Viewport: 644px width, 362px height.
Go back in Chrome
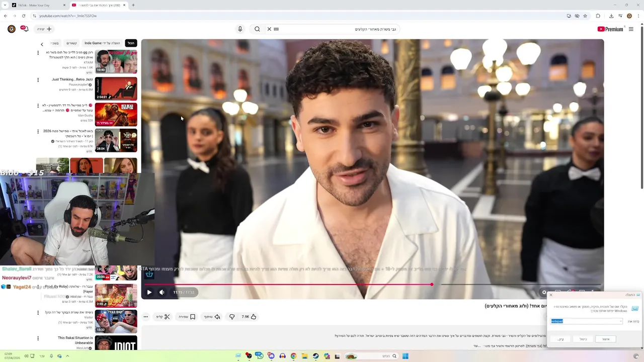(6, 16)
